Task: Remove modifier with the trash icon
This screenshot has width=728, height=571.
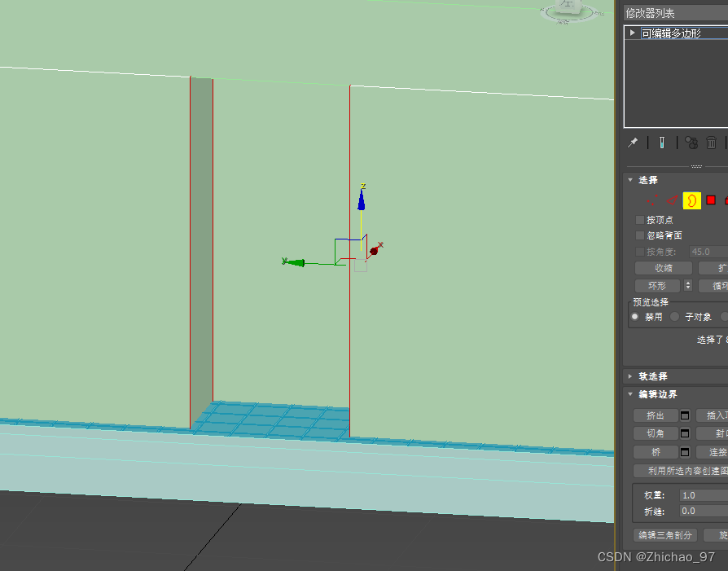Action: (x=711, y=143)
